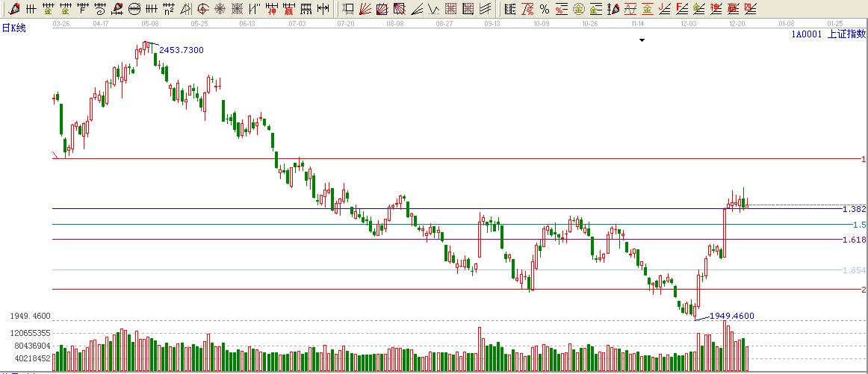Viewport: 868px width, 374px height.
Task: Click the percent sign '%' tool icon
Action: [x=545, y=9]
